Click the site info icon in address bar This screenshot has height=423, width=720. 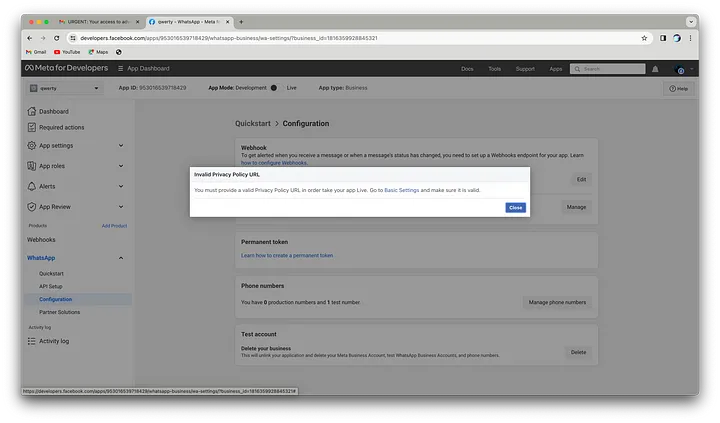coord(73,38)
